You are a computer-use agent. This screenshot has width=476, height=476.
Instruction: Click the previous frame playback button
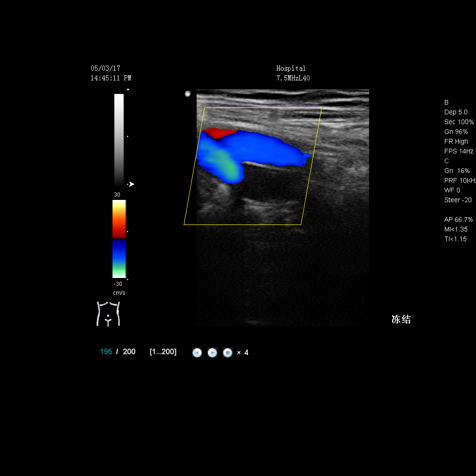197,353
